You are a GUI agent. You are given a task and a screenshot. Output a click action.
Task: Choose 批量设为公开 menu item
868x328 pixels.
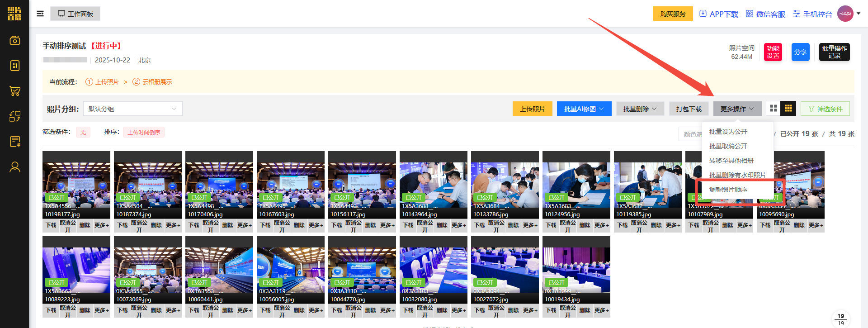click(x=728, y=132)
